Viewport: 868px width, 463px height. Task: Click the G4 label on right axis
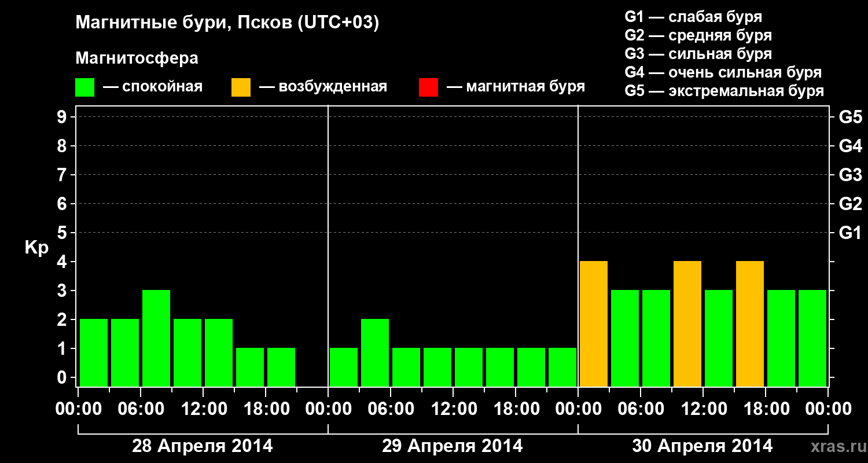tap(850, 146)
